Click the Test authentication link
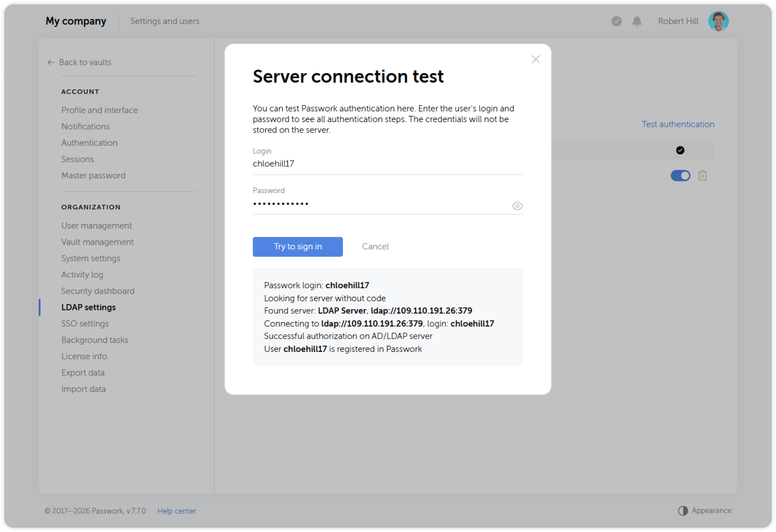 678,124
